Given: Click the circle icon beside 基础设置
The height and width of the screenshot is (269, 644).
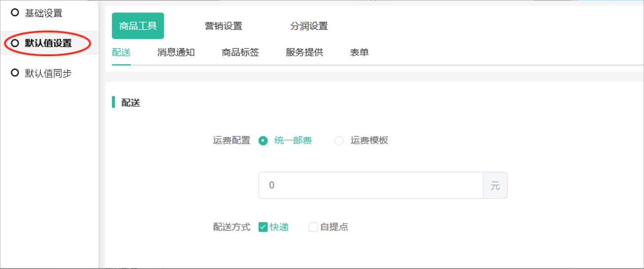Looking at the screenshot, I should click(x=15, y=13).
